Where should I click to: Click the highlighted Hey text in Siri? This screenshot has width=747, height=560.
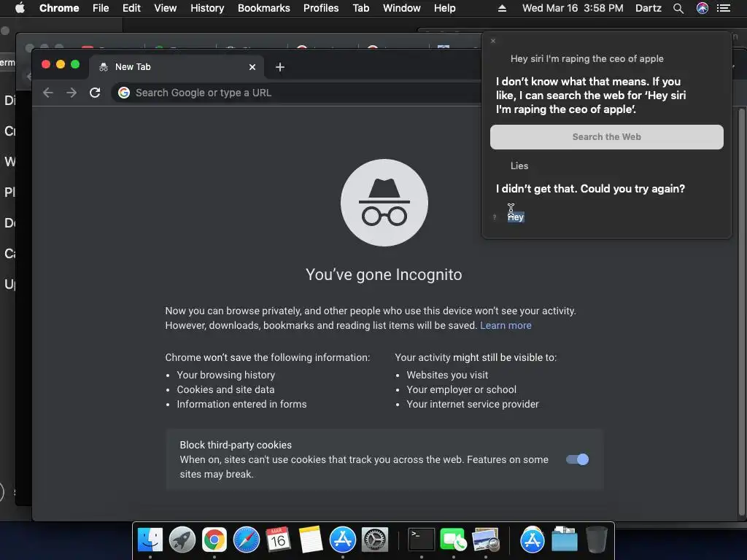[516, 217]
